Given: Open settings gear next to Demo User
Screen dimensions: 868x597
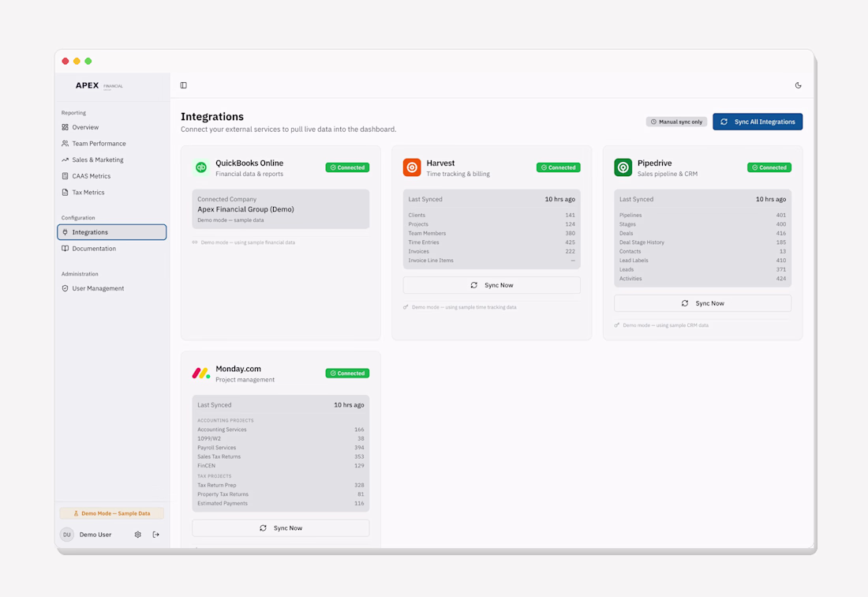Looking at the screenshot, I should pyautogui.click(x=138, y=535).
